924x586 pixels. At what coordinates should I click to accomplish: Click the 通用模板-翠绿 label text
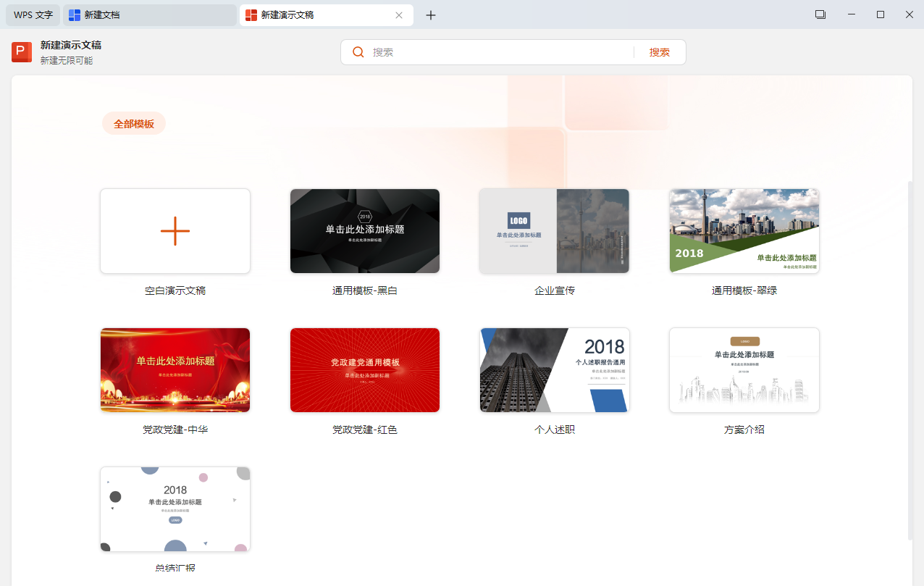[744, 290]
